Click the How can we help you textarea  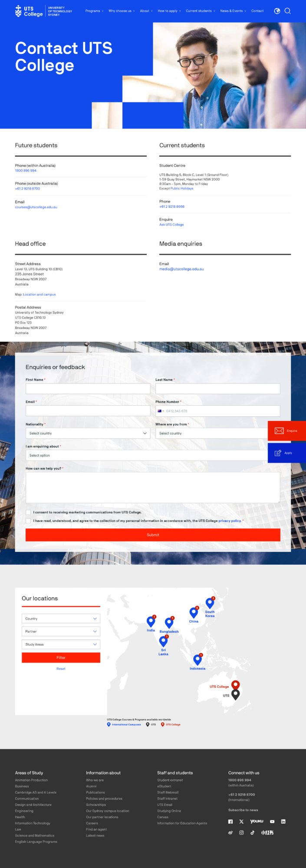(153, 487)
